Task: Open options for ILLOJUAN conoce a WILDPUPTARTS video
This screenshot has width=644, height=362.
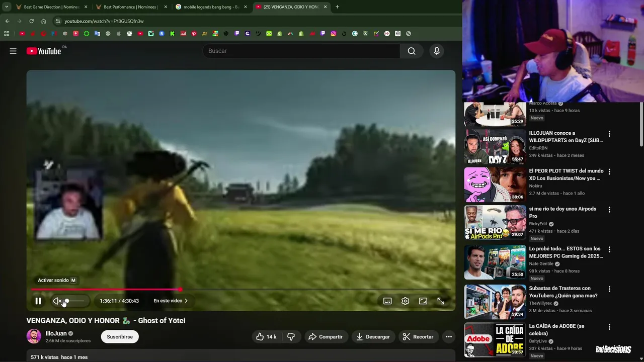Action: point(609,134)
